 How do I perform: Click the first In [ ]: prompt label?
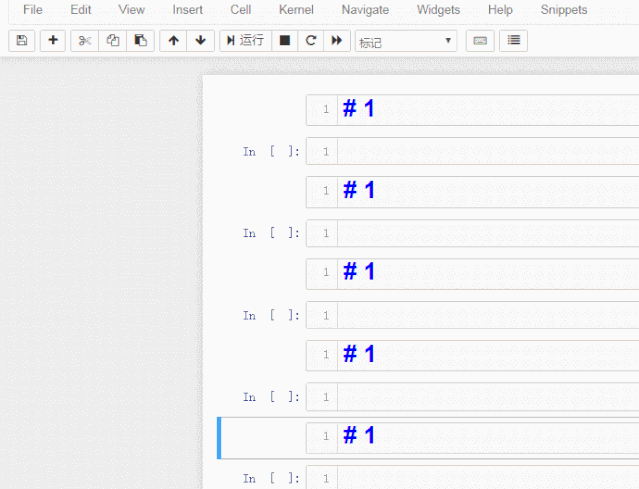[x=271, y=152]
